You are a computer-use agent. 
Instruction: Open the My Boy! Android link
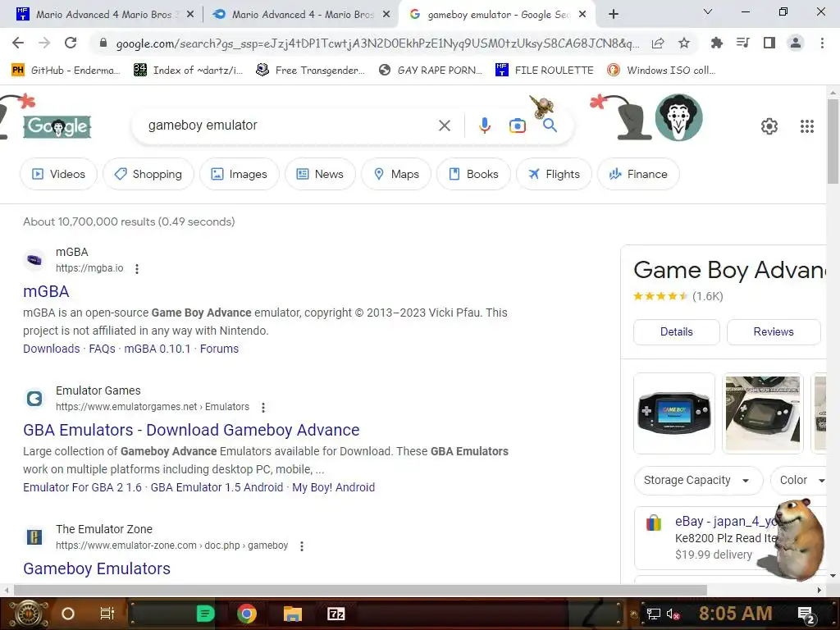333,487
